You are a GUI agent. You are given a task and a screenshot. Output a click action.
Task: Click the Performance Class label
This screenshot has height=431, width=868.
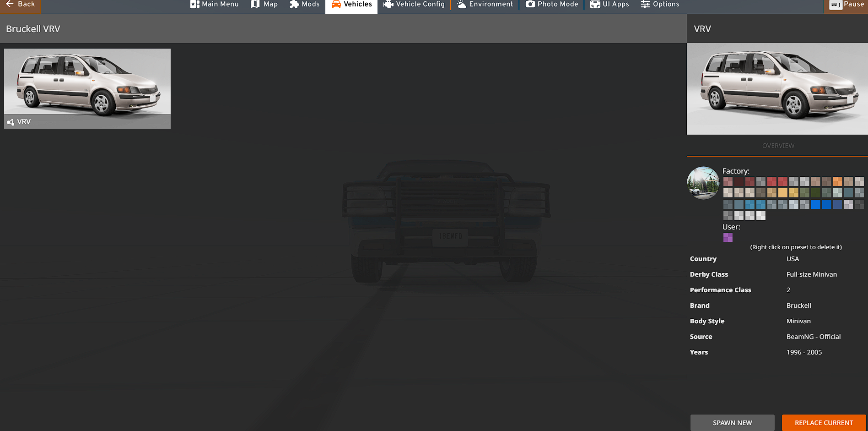(721, 290)
